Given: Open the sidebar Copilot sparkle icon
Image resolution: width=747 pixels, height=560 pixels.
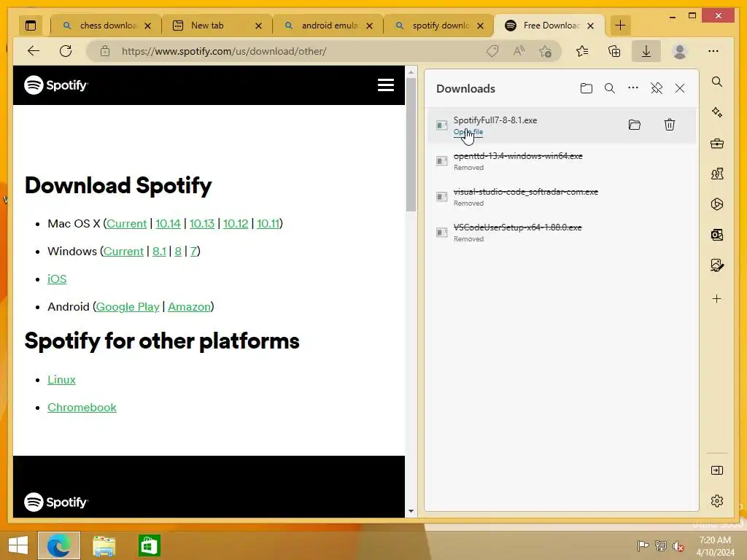Looking at the screenshot, I should [x=716, y=112].
